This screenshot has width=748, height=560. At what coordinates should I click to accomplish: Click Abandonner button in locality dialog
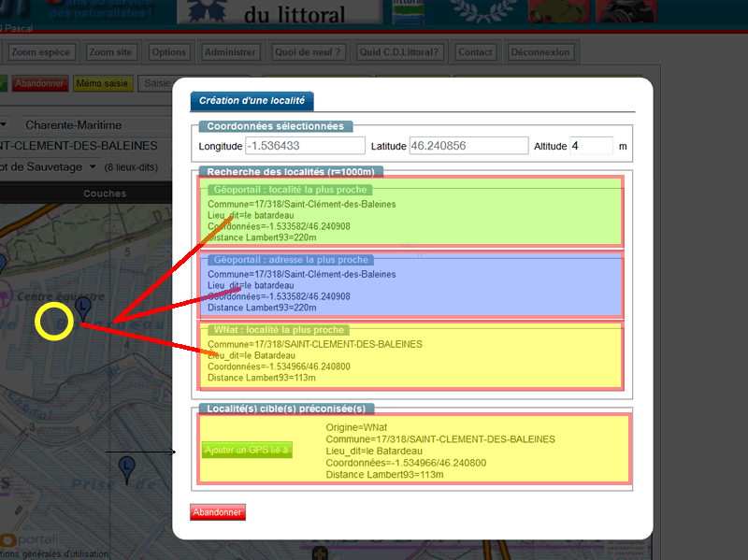218,512
